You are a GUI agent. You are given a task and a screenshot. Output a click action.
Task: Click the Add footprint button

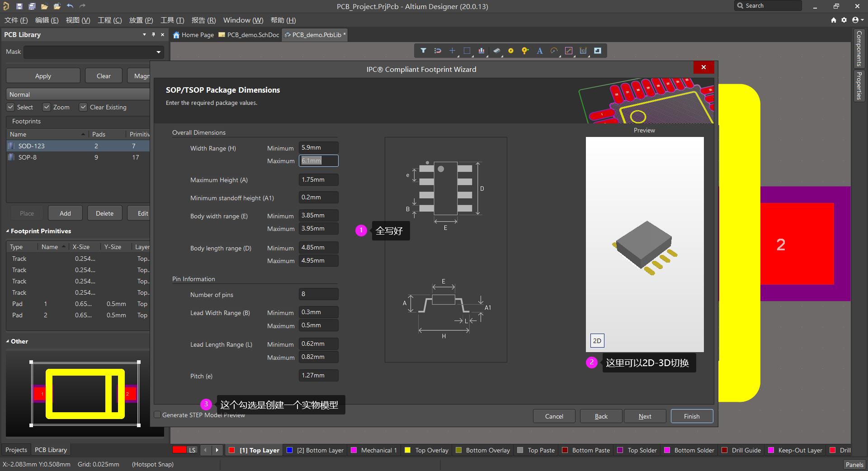[x=65, y=213]
